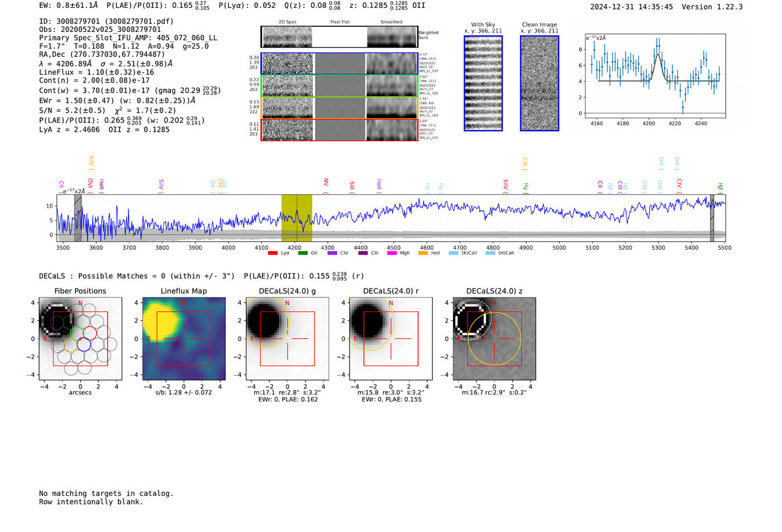
Task: Open the Fiber Positions image
Action: [80, 339]
